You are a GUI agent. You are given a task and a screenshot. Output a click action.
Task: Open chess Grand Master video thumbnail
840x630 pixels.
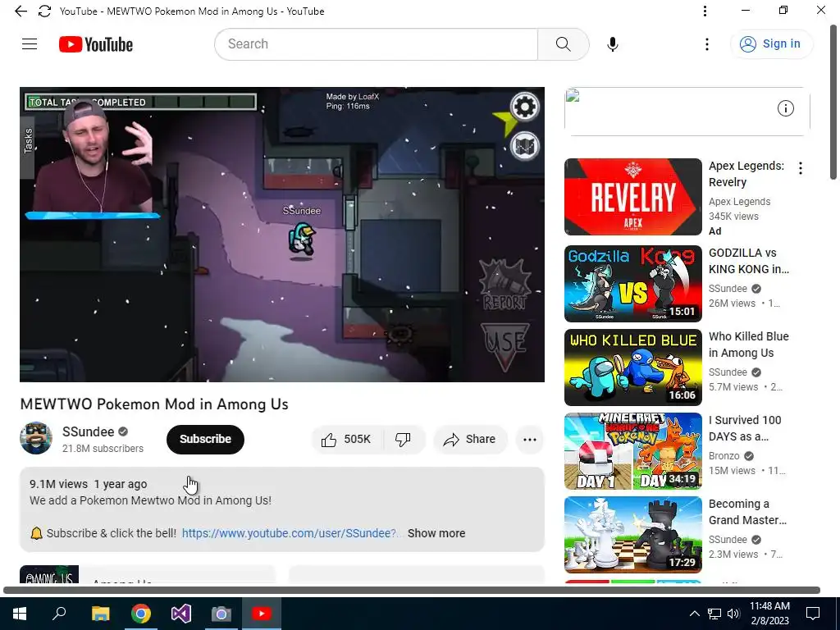[632, 535]
